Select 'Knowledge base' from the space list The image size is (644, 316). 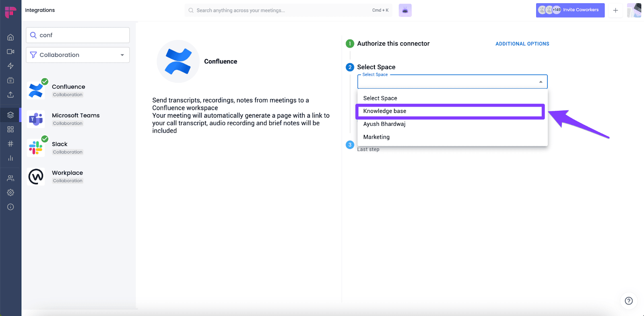452,111
